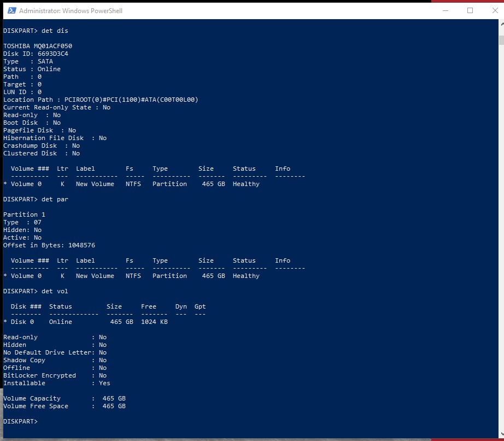Click the 'Administrator: Windows PowerShell' title text
The image size is (504, 441).
[x=71, y=11]
